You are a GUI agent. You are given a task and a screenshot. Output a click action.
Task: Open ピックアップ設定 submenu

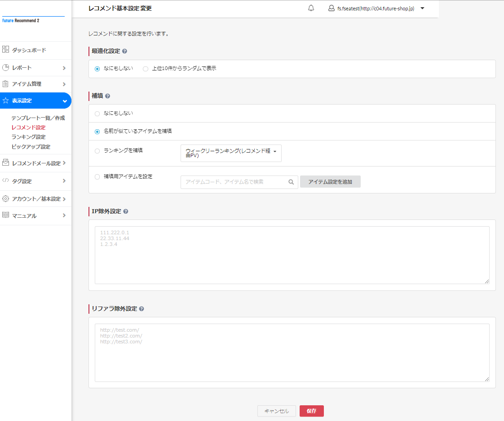pos(31,147)
